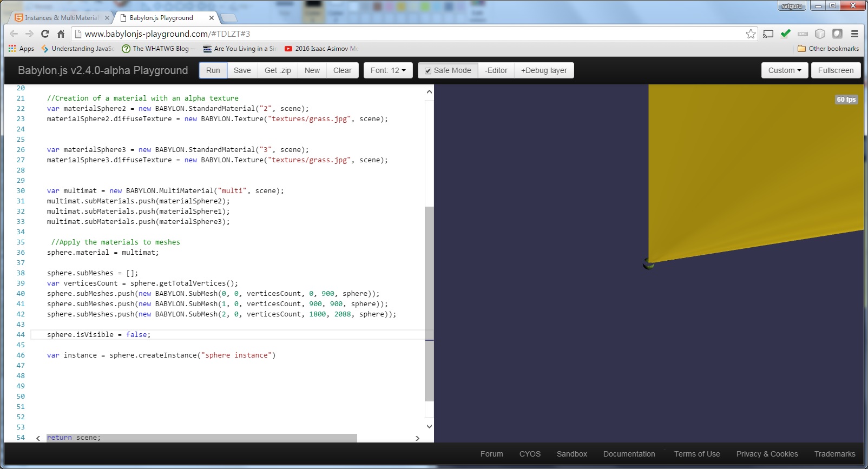Enter Fullscreen mode
Viewport: 868px width, 469px height.
tap(836, 70)
